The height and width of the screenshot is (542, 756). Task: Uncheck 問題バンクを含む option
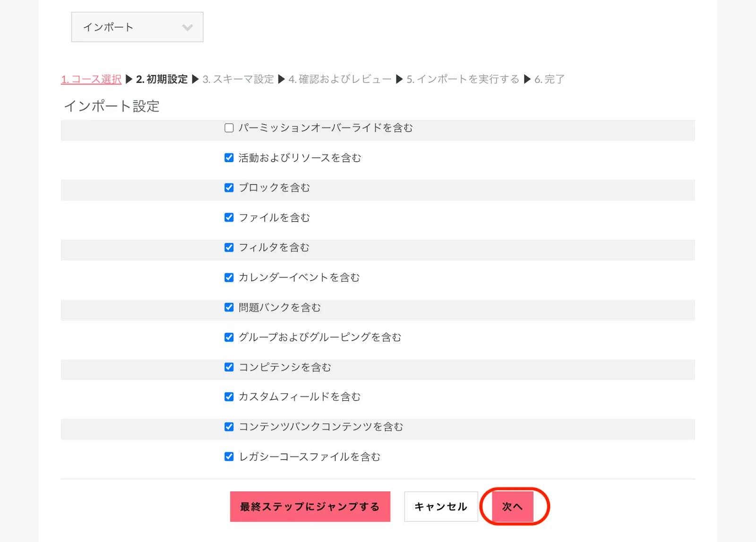click(x=229, y=308)
